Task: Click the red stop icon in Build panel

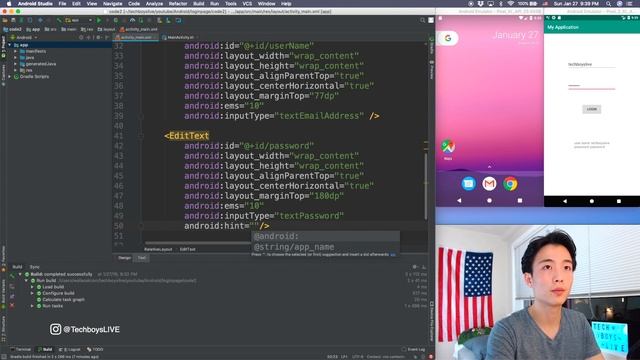Action: click(x=12, y=305)
